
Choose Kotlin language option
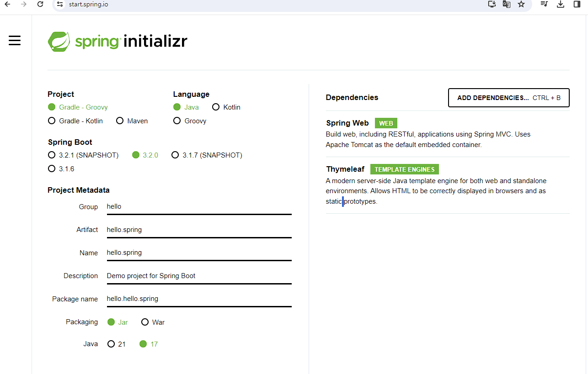pyautogui.click(x=226, y=107)
